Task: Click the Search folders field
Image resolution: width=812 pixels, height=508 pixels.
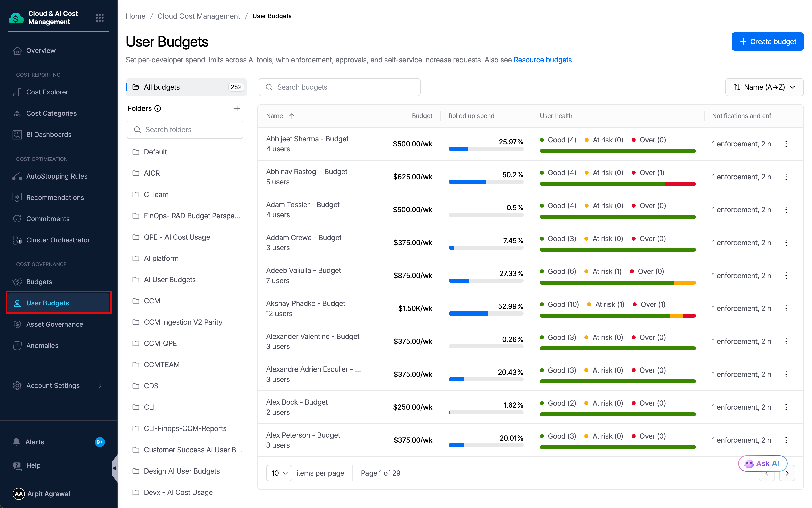Action: [x=184, y=130]
